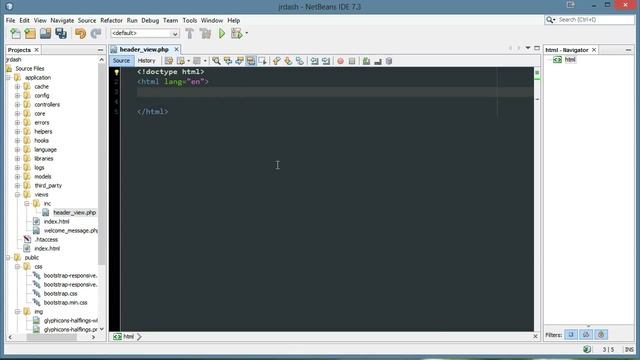Click the Uncomment icon in editor toolbar
The height and width of the screenshot is (360, 640).
tap(378, 61)
